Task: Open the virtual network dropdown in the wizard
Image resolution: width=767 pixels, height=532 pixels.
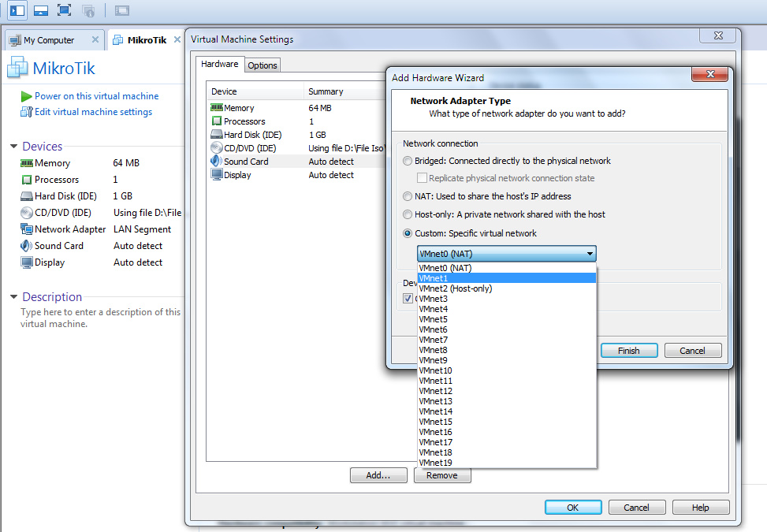Action: [589, 253]
